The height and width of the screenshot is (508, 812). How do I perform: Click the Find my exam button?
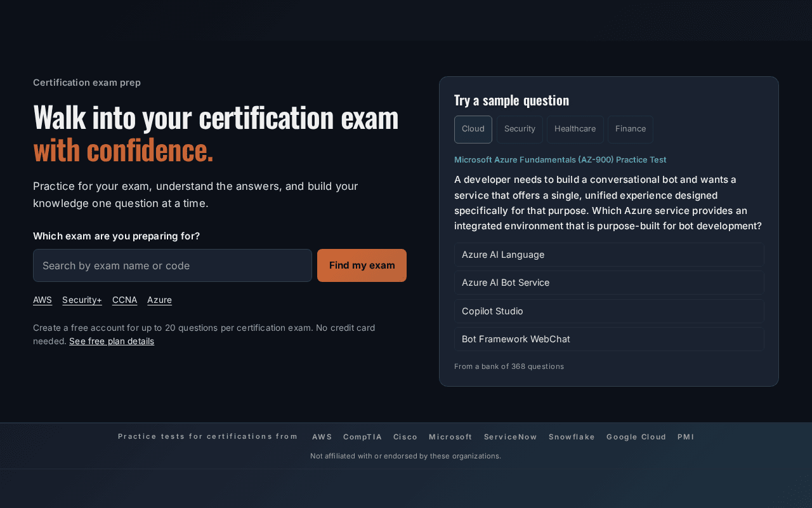point(362,265)
